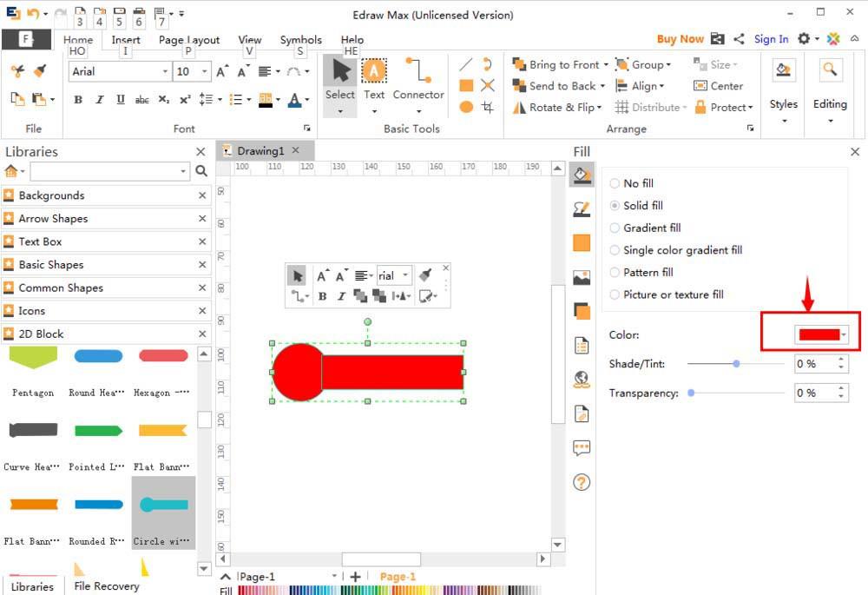Choose the Gradient fill radio button
The height and width of the screenshot is (595, 868).
(615, 228)
